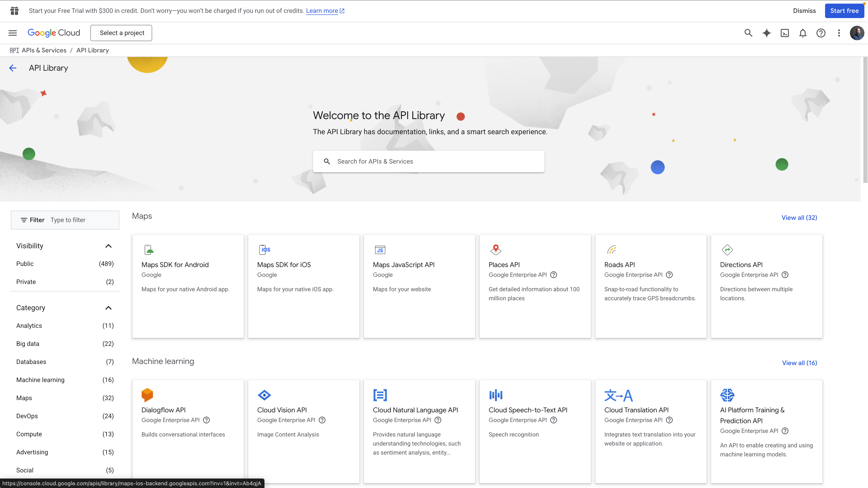Click the Maps JavaScript API JS icon
The width and height of the screenshot is (868, 488).
click(x=380, y=250)
